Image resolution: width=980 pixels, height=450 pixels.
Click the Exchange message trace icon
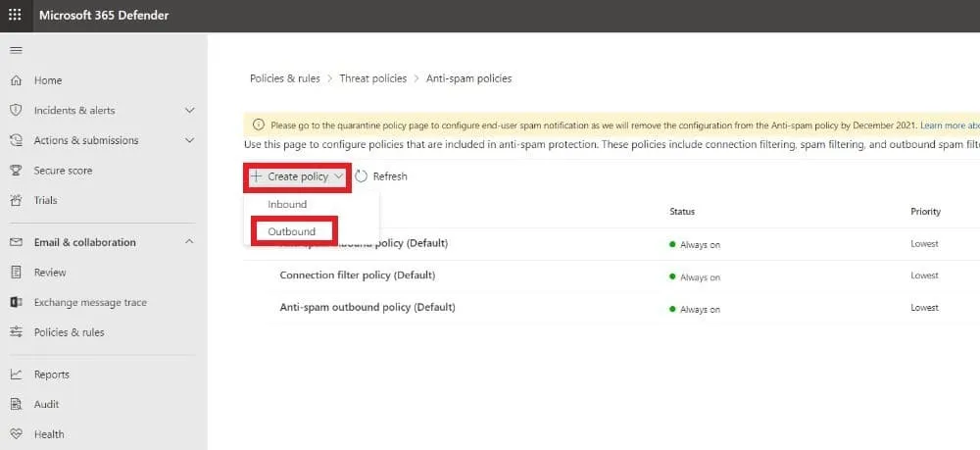[16, 302]
